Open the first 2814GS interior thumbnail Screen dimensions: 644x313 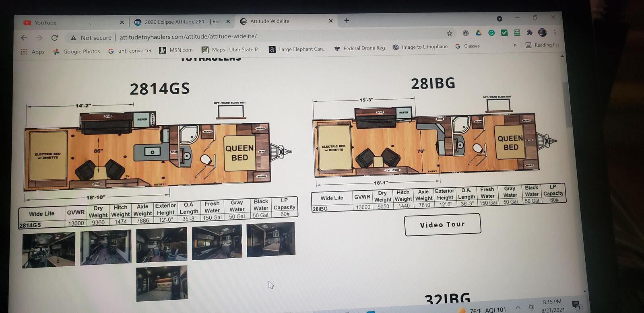coord(49,249)
